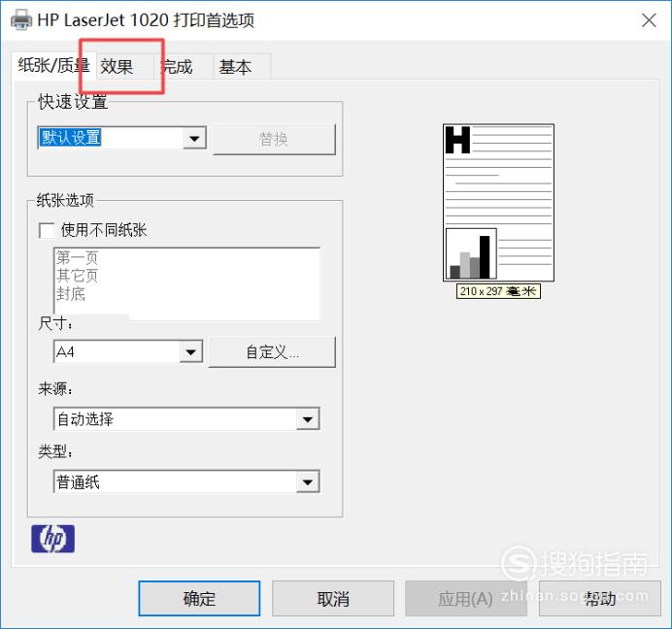The height and width of the screenshot is (629, 672).
Task: Close the printing preferences dialog
Action: click(649, 19)
